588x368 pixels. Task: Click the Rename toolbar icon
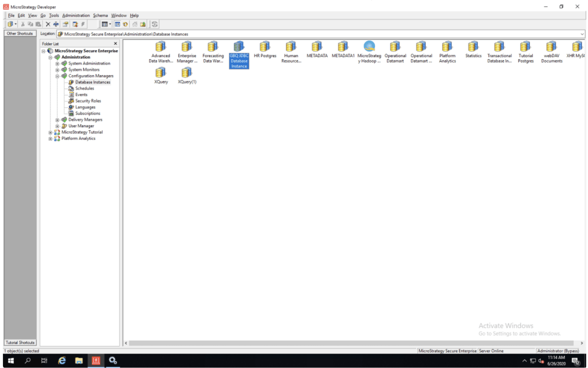pyautogui.click(x=56, y=24)
